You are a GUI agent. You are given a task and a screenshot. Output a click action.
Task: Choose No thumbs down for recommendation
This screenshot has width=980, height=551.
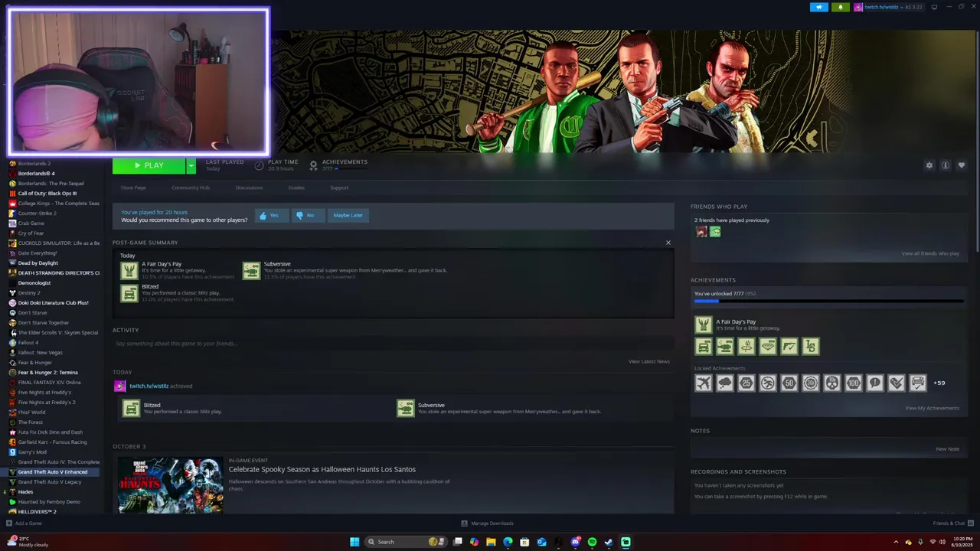pos(308,216)
